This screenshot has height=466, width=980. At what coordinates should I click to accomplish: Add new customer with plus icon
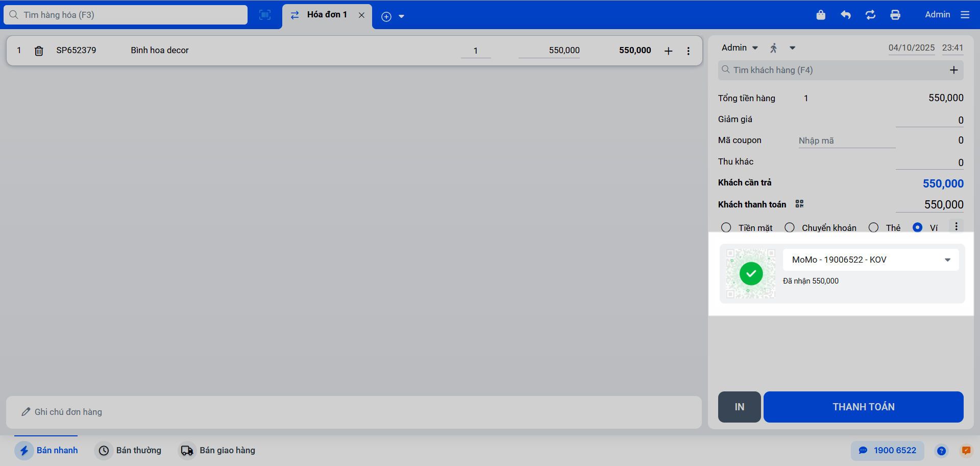[x=953, y=70]
